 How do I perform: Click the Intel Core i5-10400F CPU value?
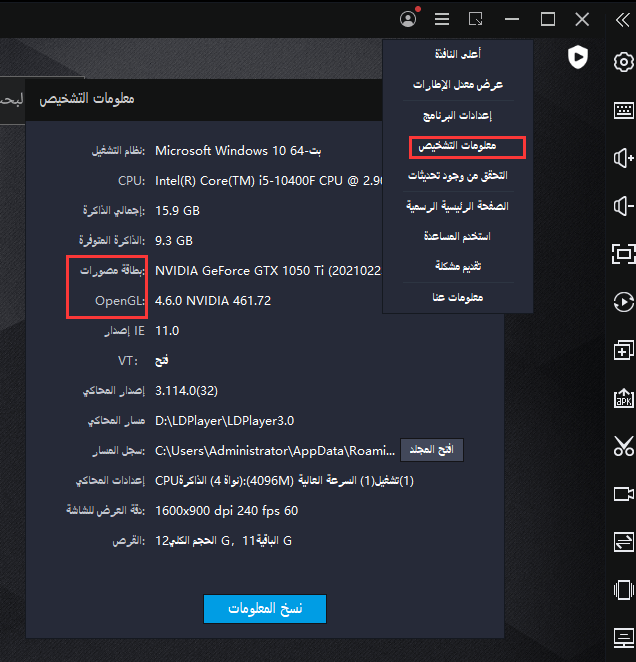[x=269, y=181]
